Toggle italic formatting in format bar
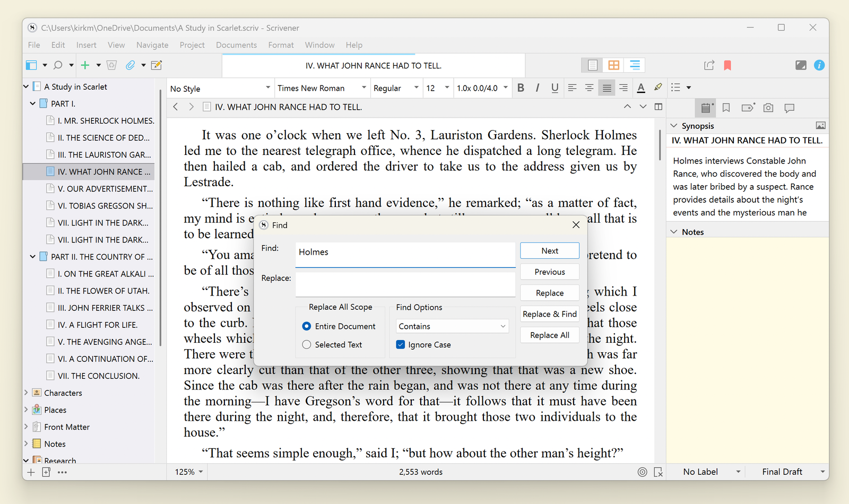This screenshot has width=849, height=504. pyautogui.click(x=538, y=88)
